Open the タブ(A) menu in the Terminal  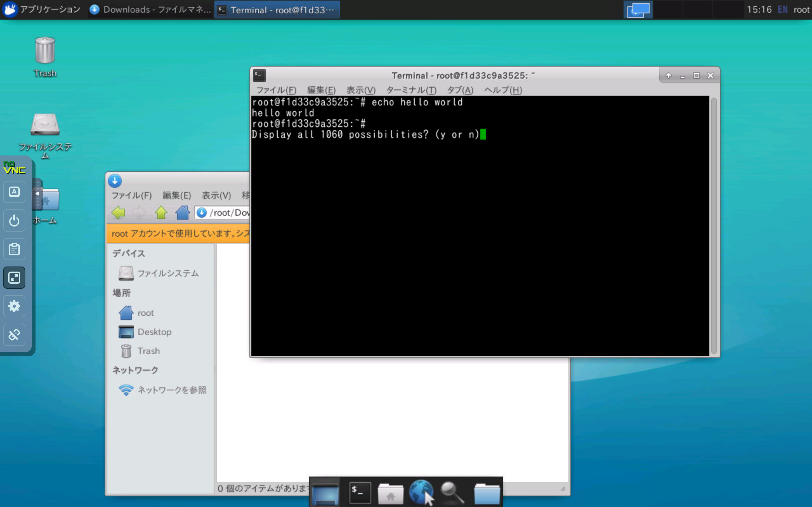460,90
